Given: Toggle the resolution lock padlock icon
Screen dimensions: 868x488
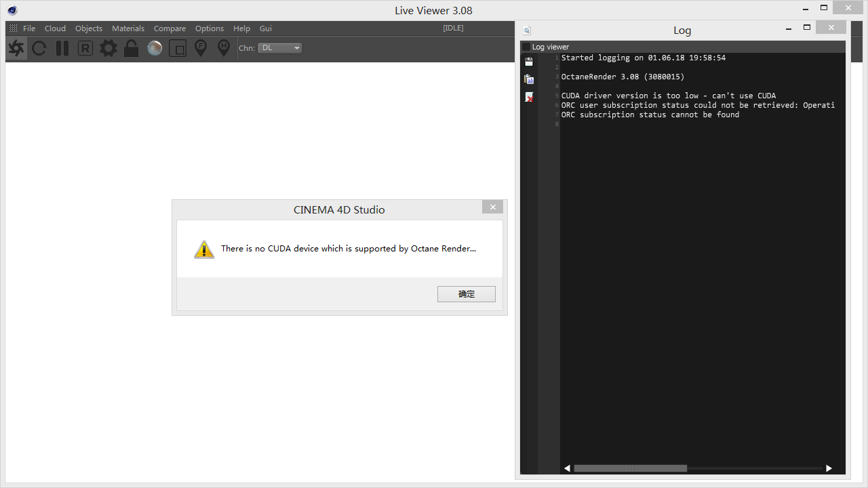Looking at the screenshot, I should click(132, 48).
